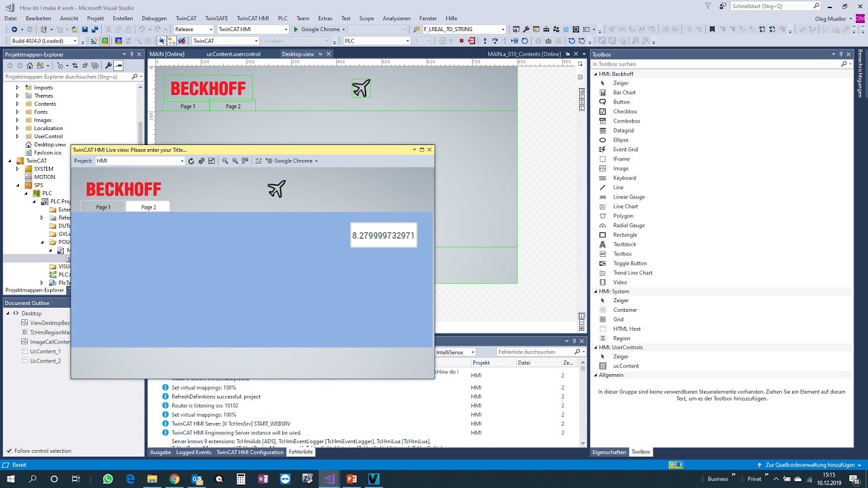Pick the Trend Line Chart in Toolbox
This screenshot has height=488, width=868.
pyautogui.click(x=633, y=272)
